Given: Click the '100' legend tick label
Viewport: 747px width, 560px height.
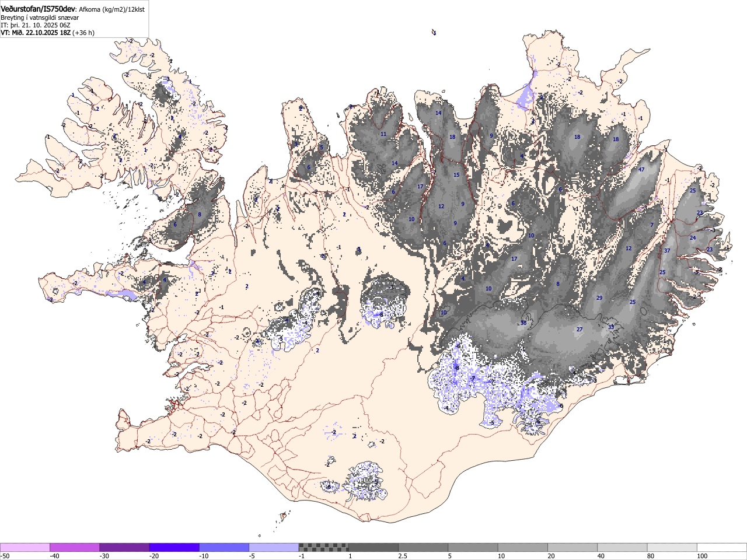Looking at the screenshot, I should (x=703, y=556).
